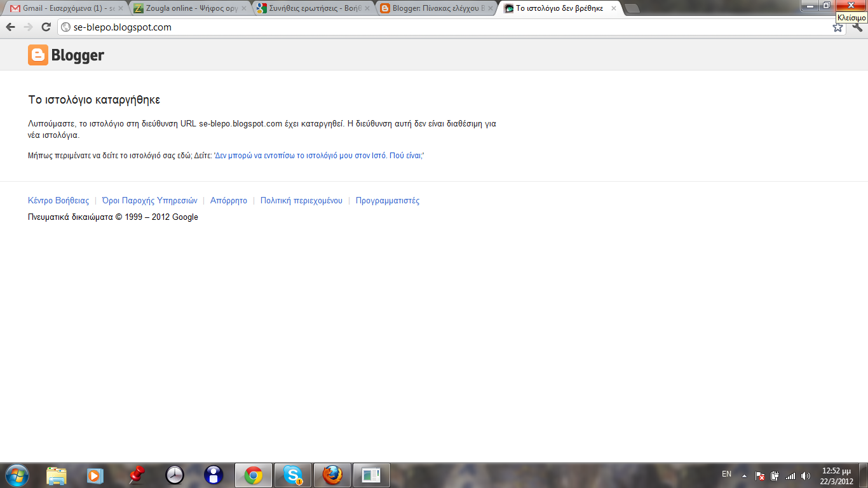Open a new tab with the new-tab button
This screenshot has height=488, width=868.
click(632, 8)
